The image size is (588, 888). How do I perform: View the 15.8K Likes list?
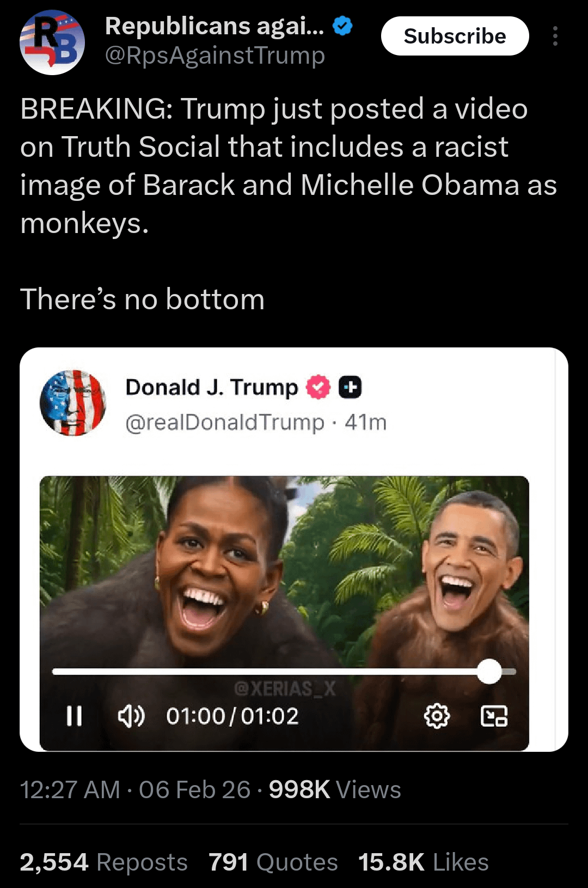423,862
